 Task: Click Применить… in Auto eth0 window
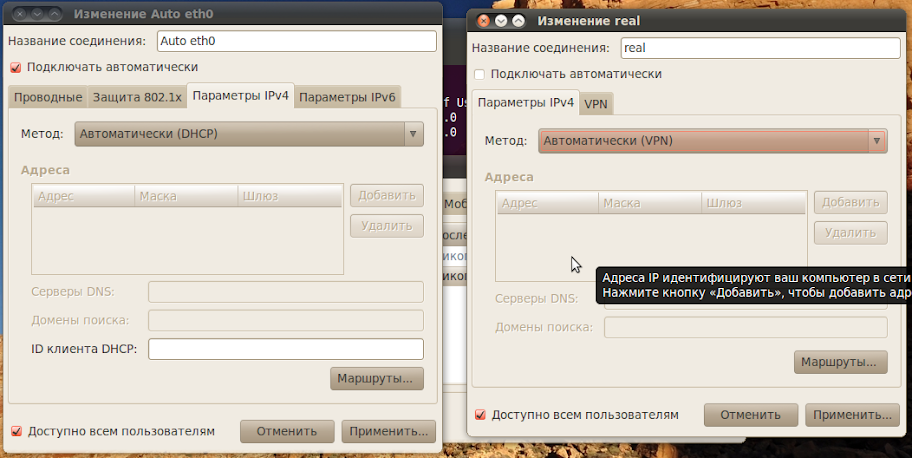(x=389, y=432)
